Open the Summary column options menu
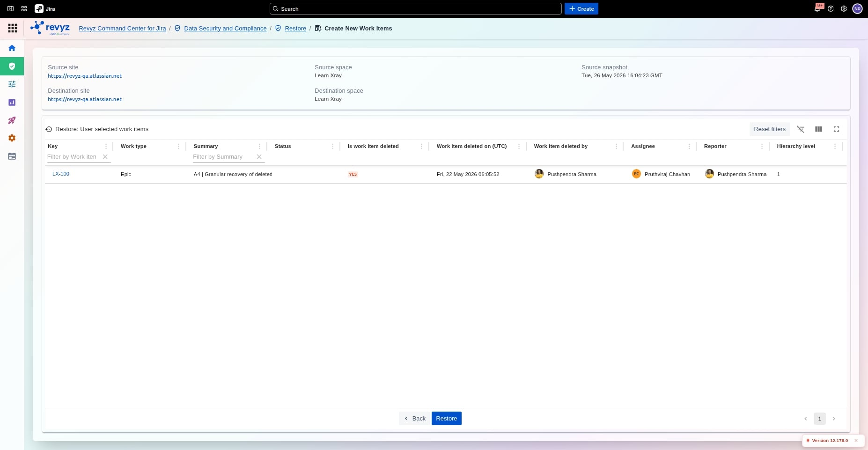 click(x=260, y=147)
